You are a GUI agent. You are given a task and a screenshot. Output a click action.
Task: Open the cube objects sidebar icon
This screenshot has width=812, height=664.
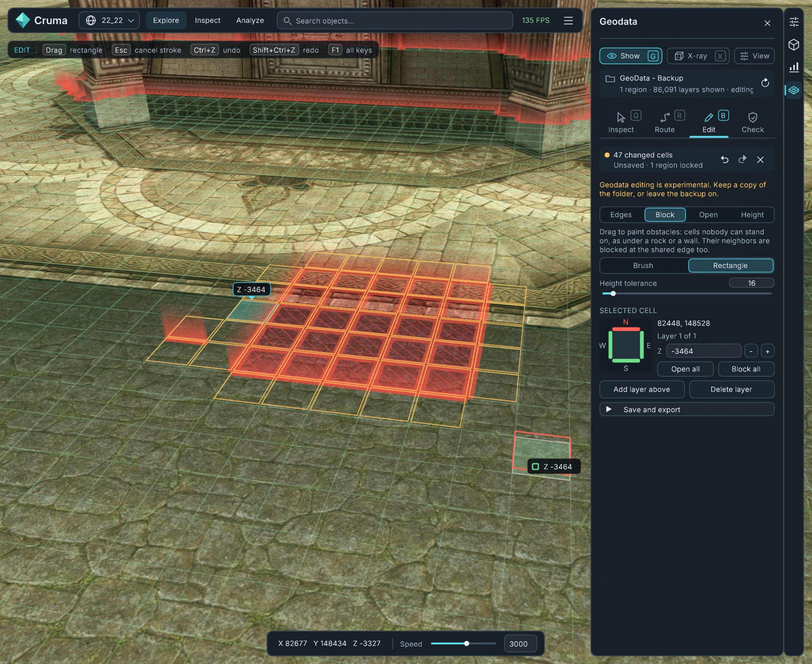click(x=794, y=44)
